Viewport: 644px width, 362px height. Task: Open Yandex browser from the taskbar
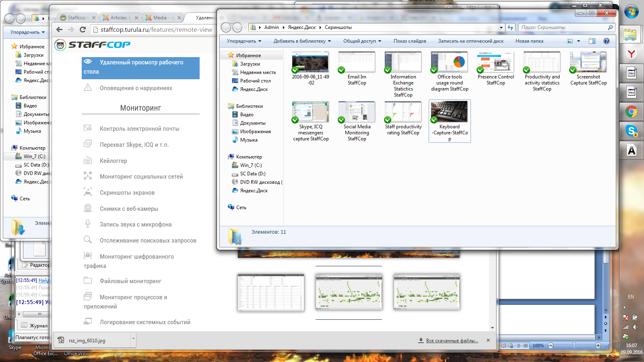(x=632, y=54)
